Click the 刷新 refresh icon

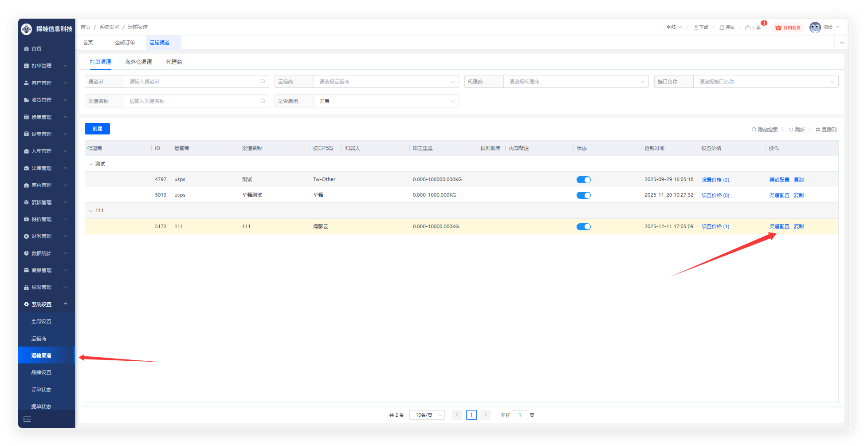click(791, 130)
